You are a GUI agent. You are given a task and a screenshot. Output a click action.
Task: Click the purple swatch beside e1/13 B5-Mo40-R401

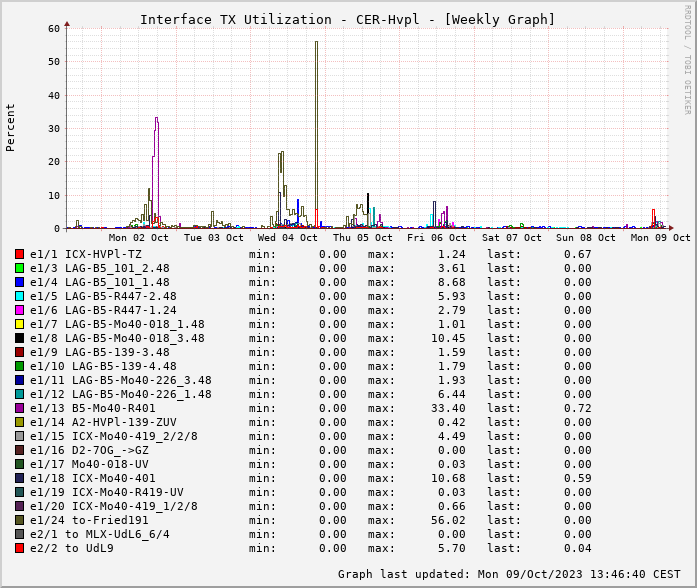pos(19,408)
